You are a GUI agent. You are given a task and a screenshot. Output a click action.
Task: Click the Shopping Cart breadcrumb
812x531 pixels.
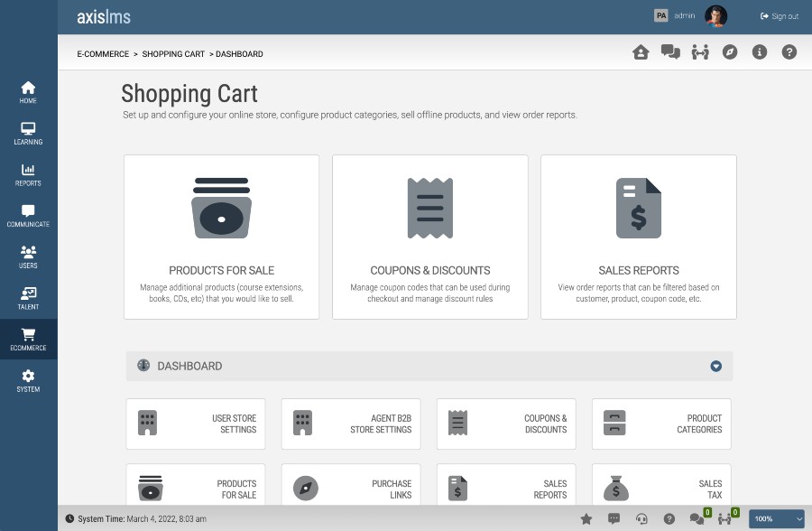[173, 54]
